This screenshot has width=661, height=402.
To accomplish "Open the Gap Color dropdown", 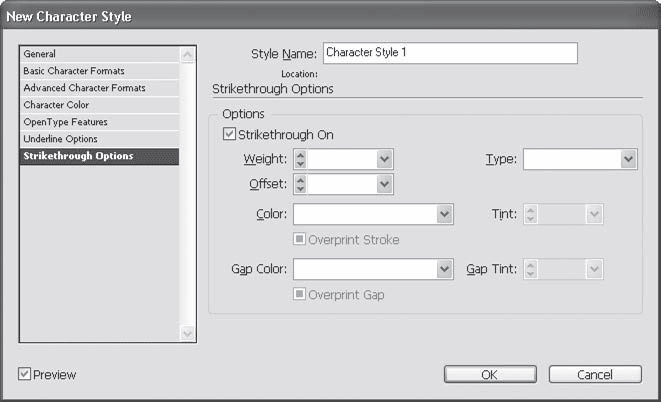I will [x=445, y=269].
